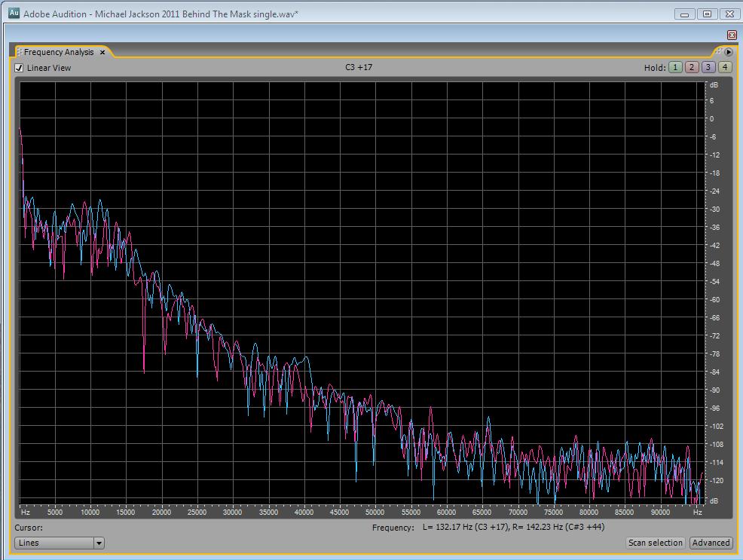Maximize the Adobe Audition window
This screenshot has height=560, width=743.
707,14
